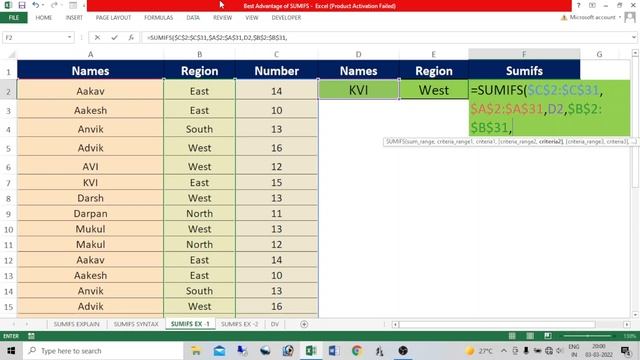
Task: Switch to SUMIFS SYNTAX sheet tab
Action: point(136,324)
